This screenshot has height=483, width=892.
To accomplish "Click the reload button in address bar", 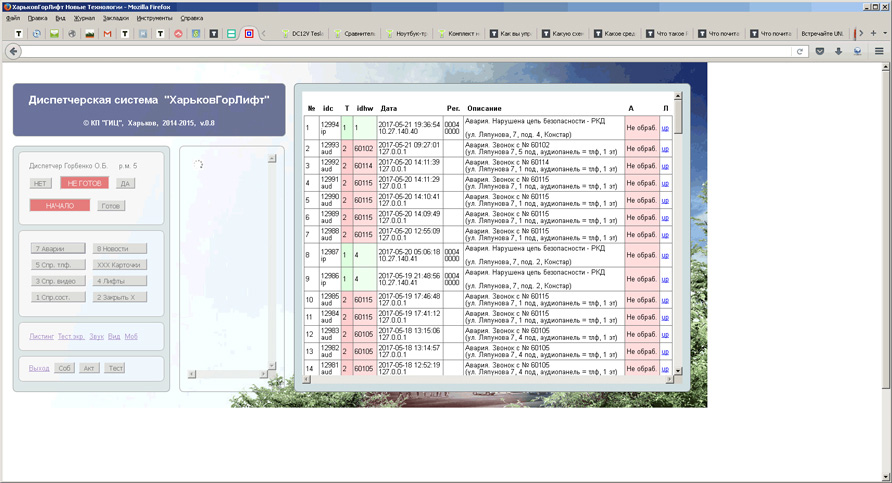I will tap(800, 51).
